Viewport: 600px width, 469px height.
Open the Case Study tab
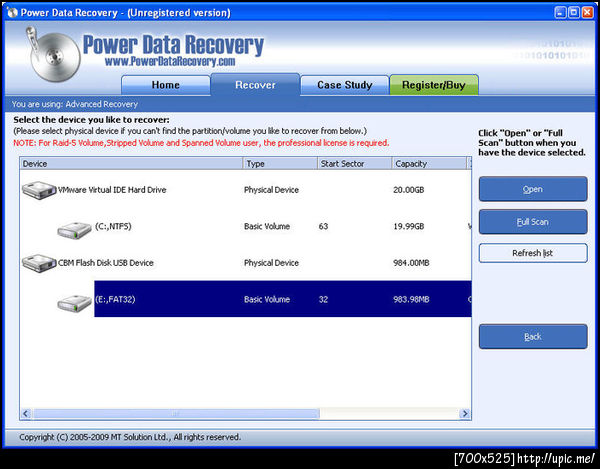pyautogui.click(x=345, y=85)
